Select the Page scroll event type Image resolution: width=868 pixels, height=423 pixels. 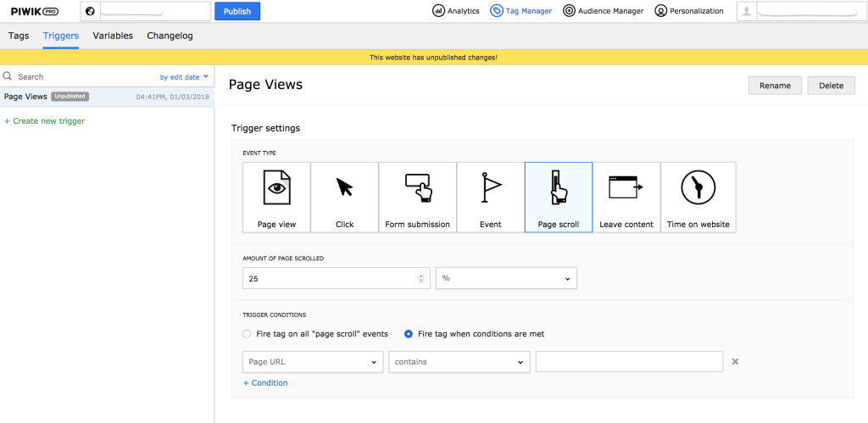(x=559, y=198)
